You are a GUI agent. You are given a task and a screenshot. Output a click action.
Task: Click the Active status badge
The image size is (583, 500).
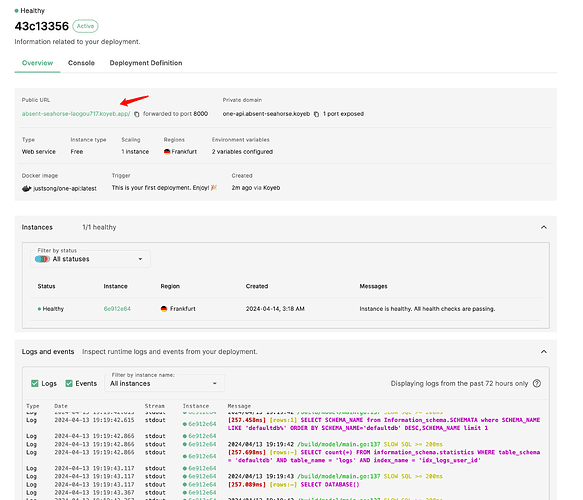86,26
